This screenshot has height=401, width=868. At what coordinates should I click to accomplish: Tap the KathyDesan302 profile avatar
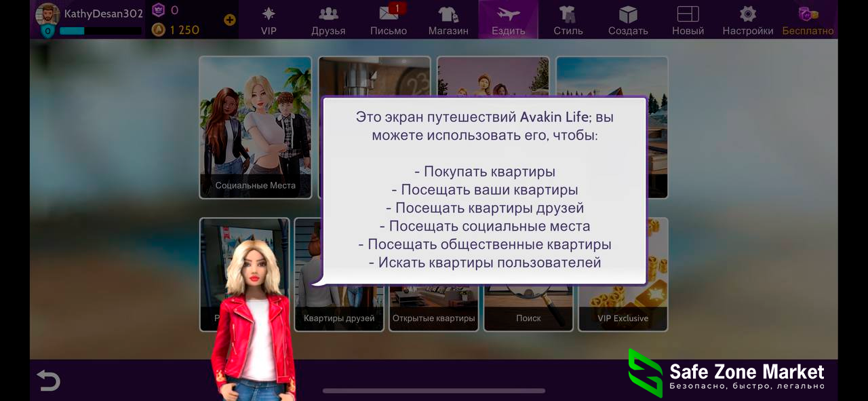[47, 15]
